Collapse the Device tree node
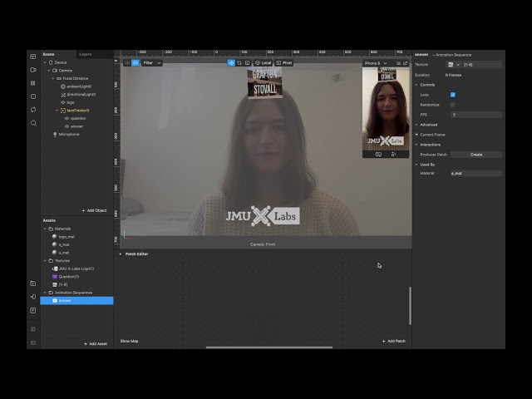532x399 pixels. 45,62
